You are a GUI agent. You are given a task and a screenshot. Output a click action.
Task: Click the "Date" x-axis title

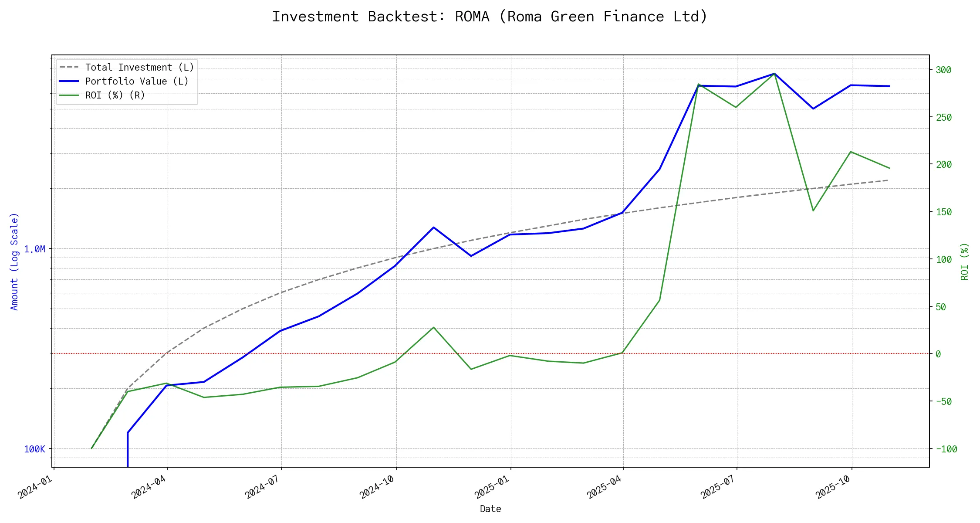[x=490, y=509]
